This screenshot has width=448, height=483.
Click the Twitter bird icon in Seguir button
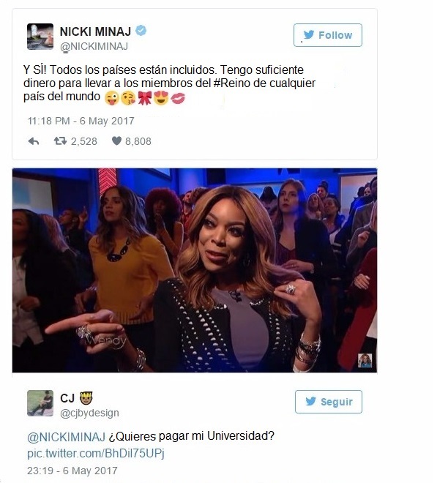[x=310, y=401]
